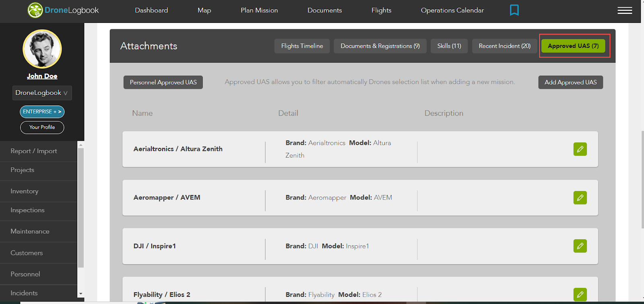Switch to Flights Timeline tab
This screenshot has width=644, height=304.
(x=302, y=46)
